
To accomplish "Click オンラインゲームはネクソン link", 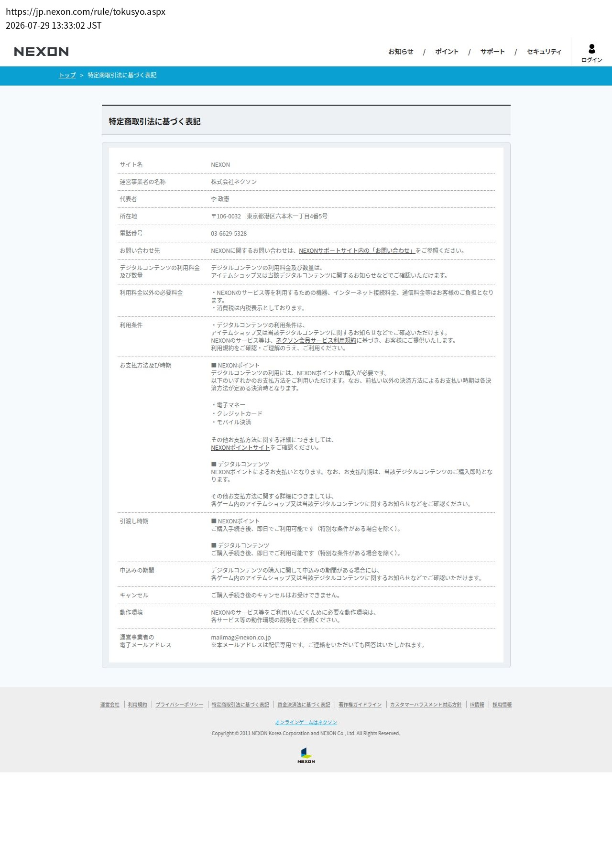I will coord(306,723).
